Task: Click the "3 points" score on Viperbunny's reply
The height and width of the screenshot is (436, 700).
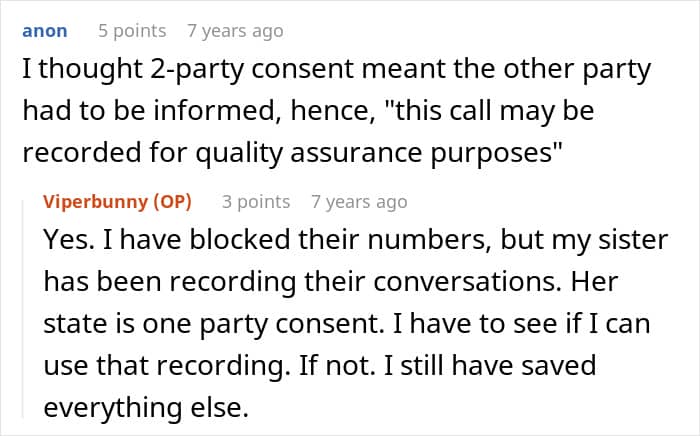Action: pyautogui.click(x=256, y=202)
